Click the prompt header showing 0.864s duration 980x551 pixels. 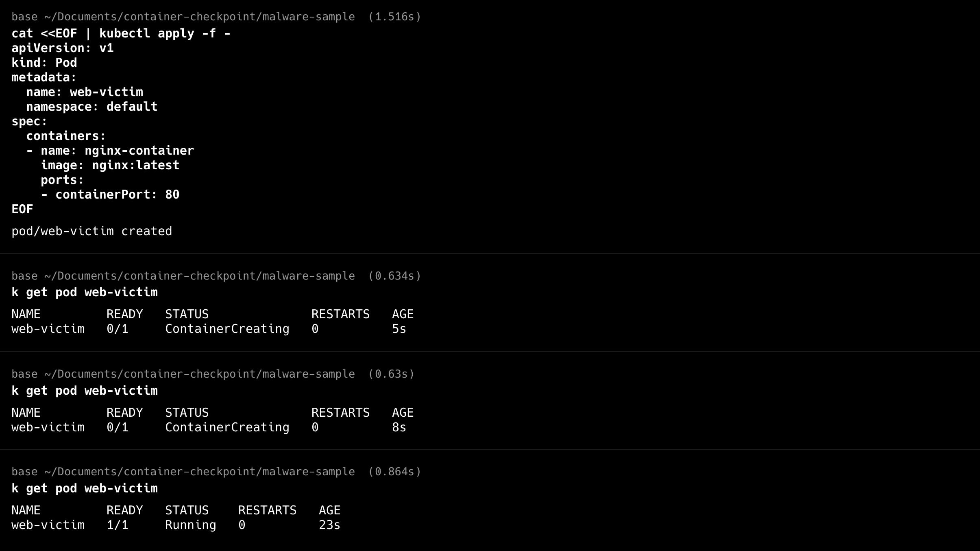(x=216, y=472)
